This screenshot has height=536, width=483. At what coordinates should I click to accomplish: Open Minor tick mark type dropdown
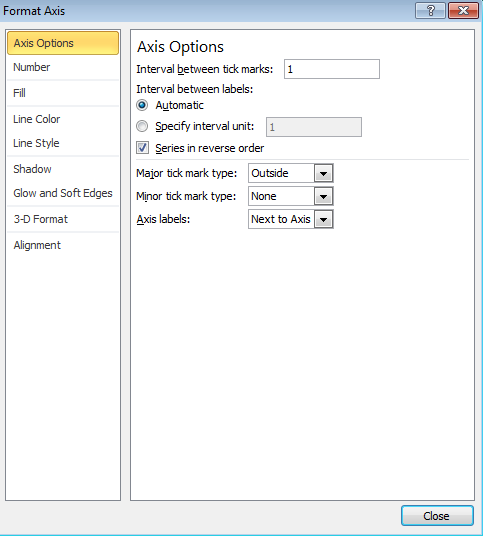click(x=323, y=196)
